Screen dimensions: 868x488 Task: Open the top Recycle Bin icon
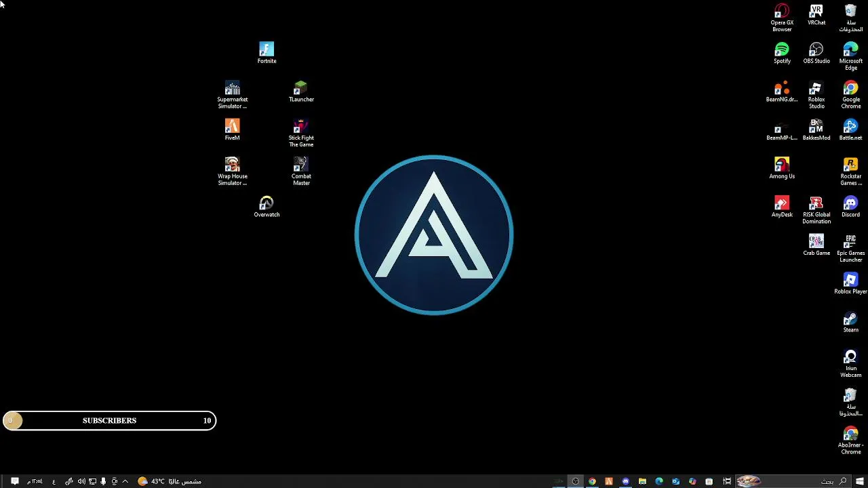[x=850, y=18]
